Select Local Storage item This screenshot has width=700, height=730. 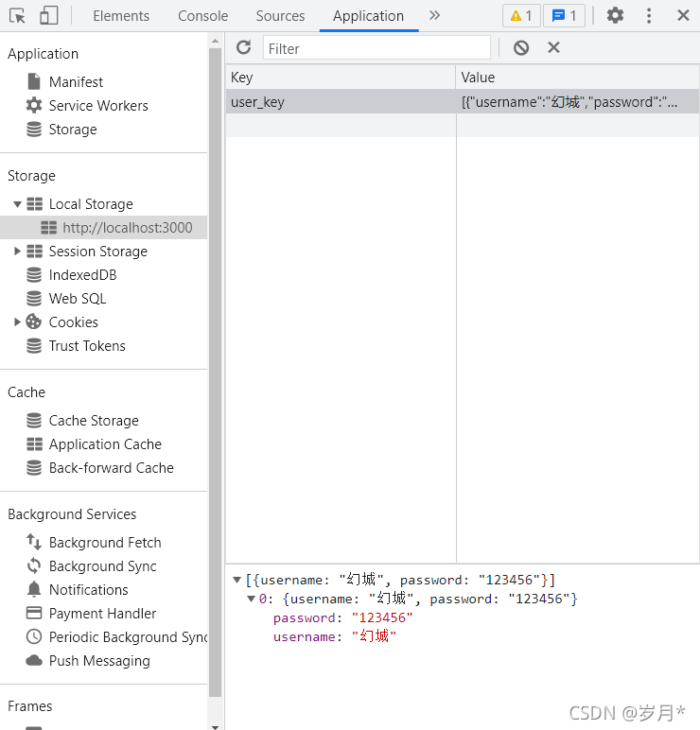pos(91,204)
